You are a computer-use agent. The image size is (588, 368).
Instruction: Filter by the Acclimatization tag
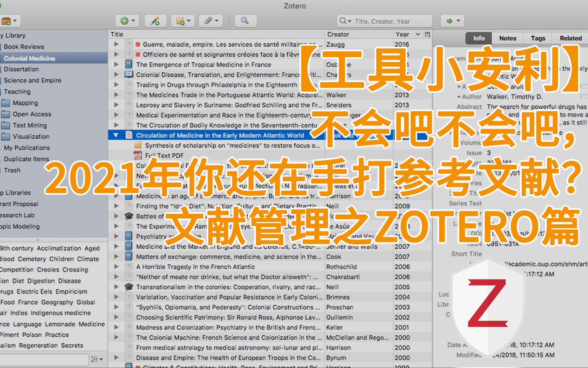pyautogui.click(x=59, y=248)
